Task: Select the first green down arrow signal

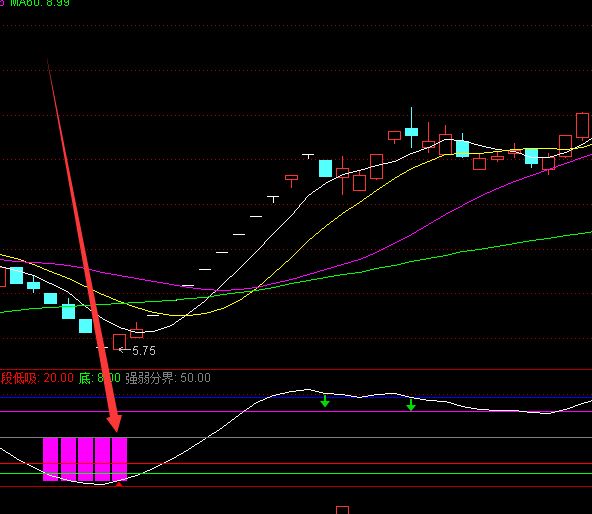Action: pyautogui.click(x=325, y=401)
